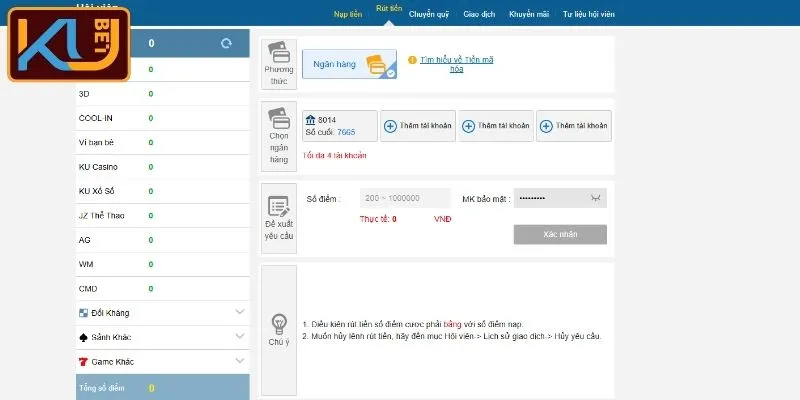Refresh the balance with the reload icon
Image resolution: width=800 pixels, height=400 pixels.
[226, 43]
